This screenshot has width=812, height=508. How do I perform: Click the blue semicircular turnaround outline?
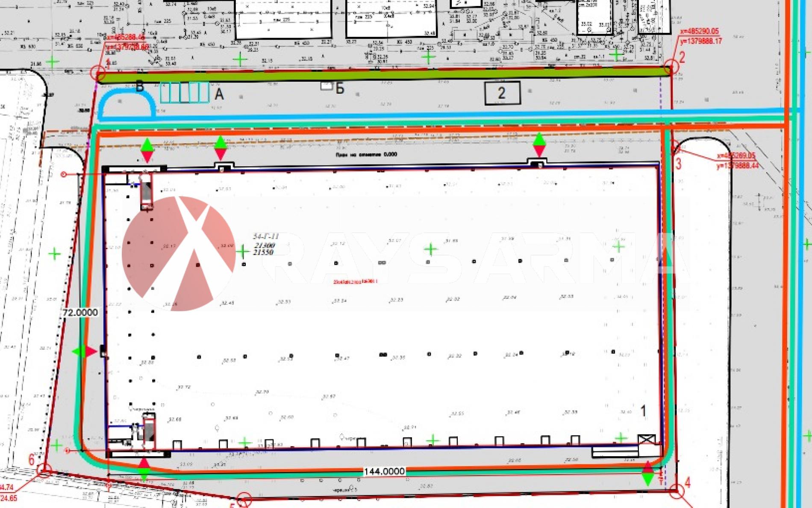tap(127, 103)
